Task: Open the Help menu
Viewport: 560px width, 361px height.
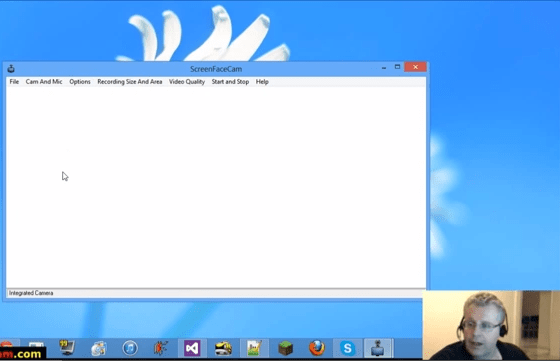Action: pos(262,82)
